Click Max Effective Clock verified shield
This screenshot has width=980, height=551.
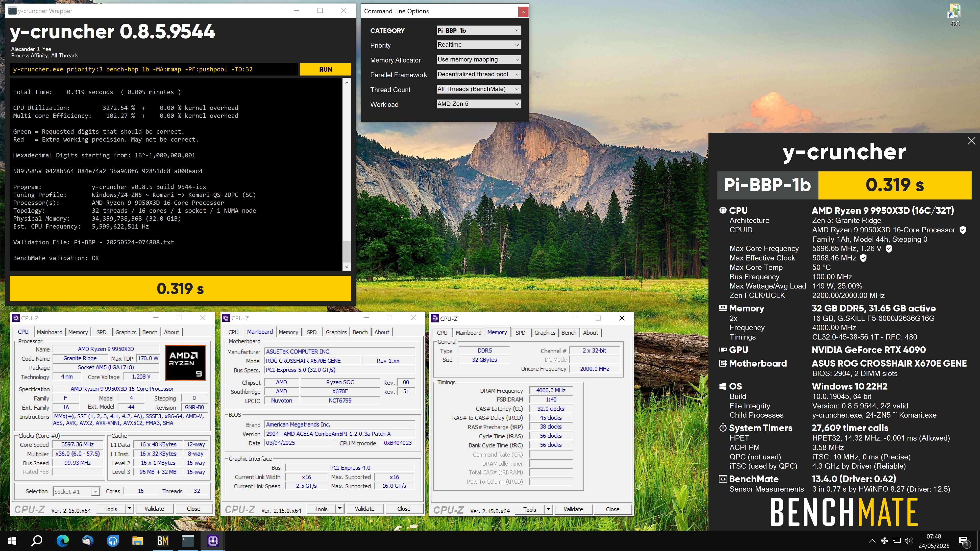(863, 258)
